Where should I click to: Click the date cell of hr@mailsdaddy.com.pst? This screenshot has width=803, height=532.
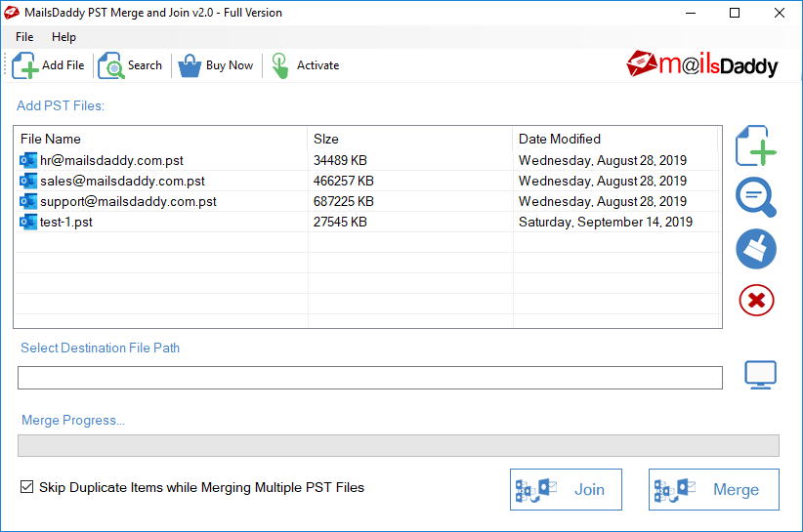tap(602, 161)
